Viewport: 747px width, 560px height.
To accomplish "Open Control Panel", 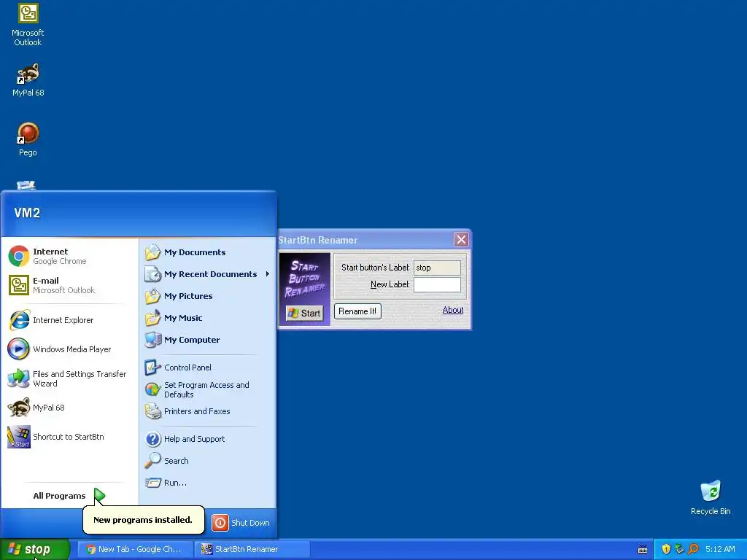I will click(207, 367).
